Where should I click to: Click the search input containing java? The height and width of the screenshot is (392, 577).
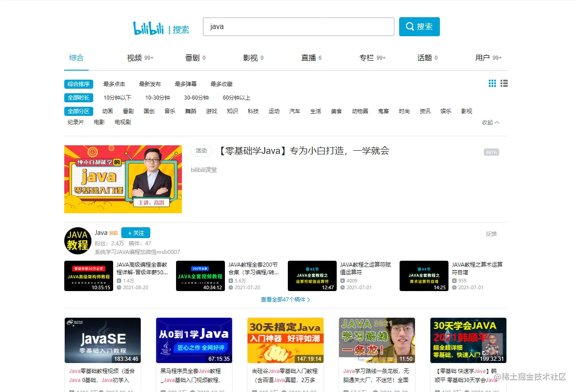pyautogui.click(x=299, y=27)
